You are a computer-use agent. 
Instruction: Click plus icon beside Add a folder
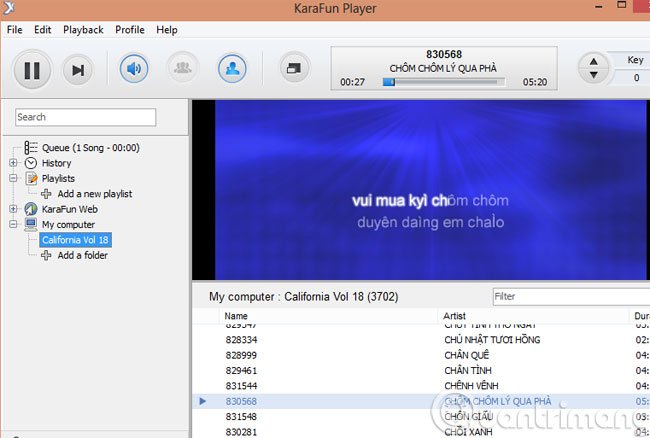pyautogui.click(x=46, y=255)
